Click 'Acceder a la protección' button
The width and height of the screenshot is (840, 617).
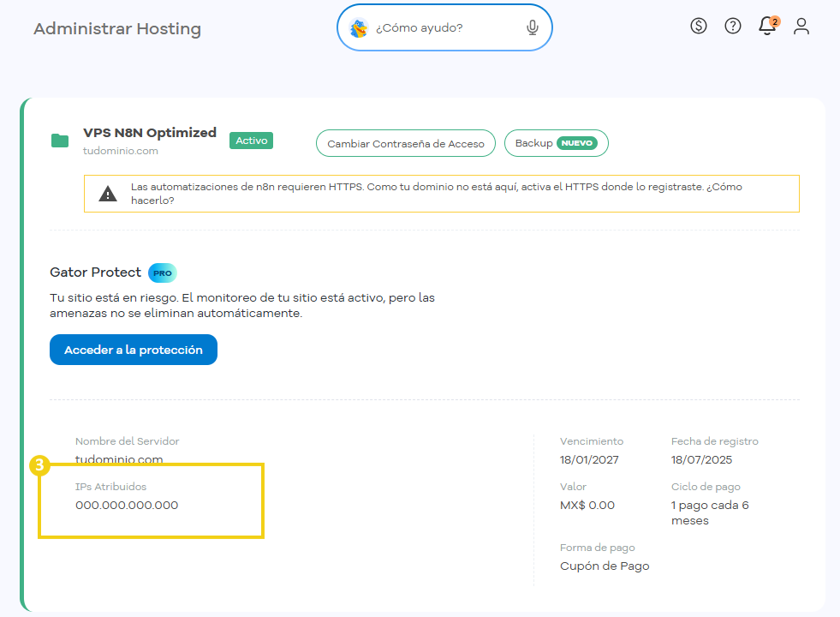coord(134,350)
